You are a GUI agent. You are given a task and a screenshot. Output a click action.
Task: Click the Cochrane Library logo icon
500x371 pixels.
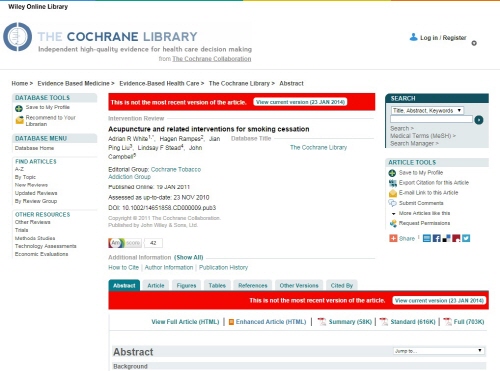[18, 37]
